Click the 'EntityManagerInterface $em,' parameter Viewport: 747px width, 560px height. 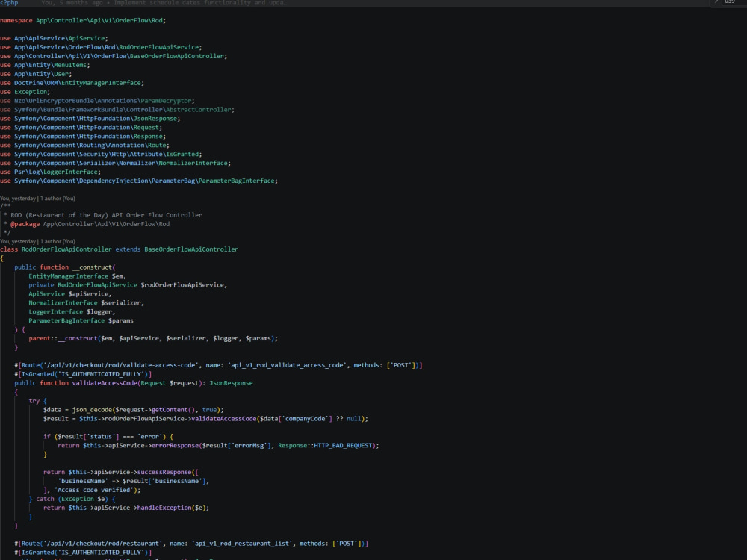coord(77,276)
